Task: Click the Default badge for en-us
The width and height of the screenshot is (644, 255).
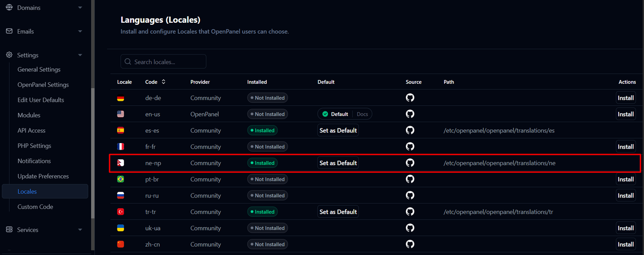Action: point(335,114)
